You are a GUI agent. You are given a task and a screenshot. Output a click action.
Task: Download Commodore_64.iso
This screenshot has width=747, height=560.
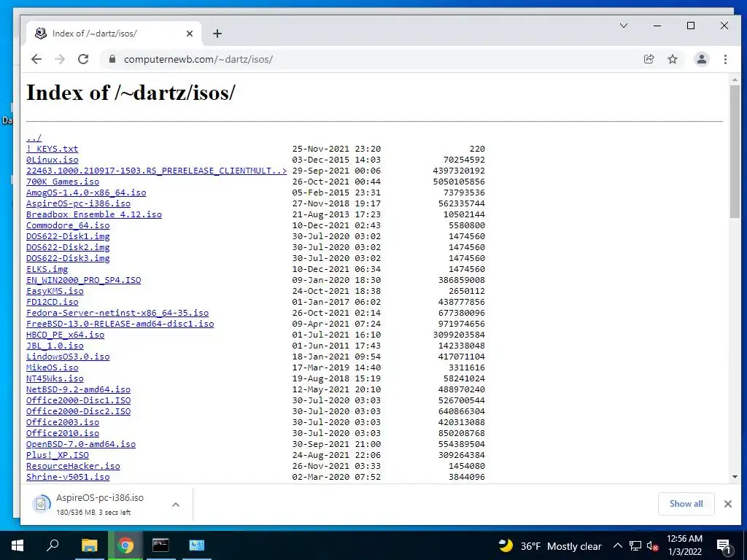coord(68,226)
